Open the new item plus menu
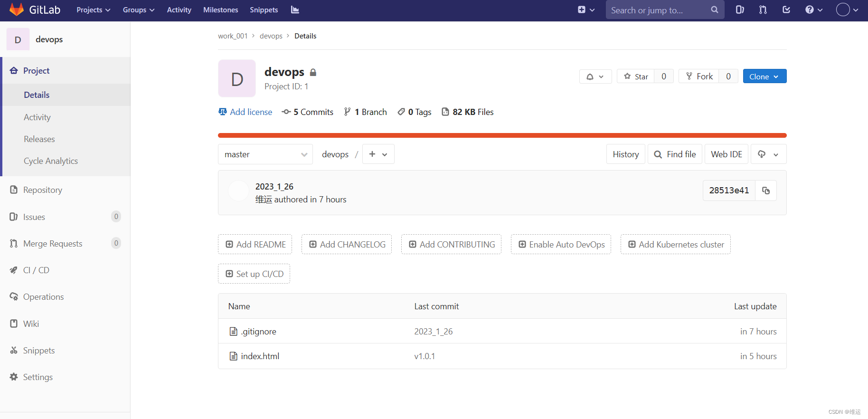 586,10
